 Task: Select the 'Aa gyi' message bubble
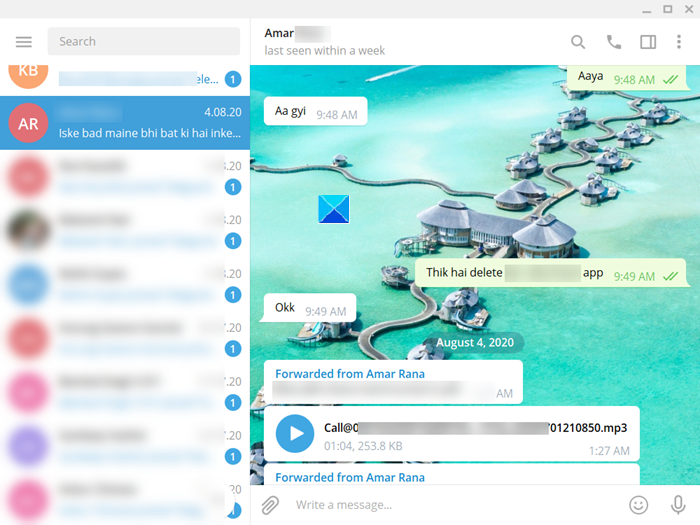316,111
